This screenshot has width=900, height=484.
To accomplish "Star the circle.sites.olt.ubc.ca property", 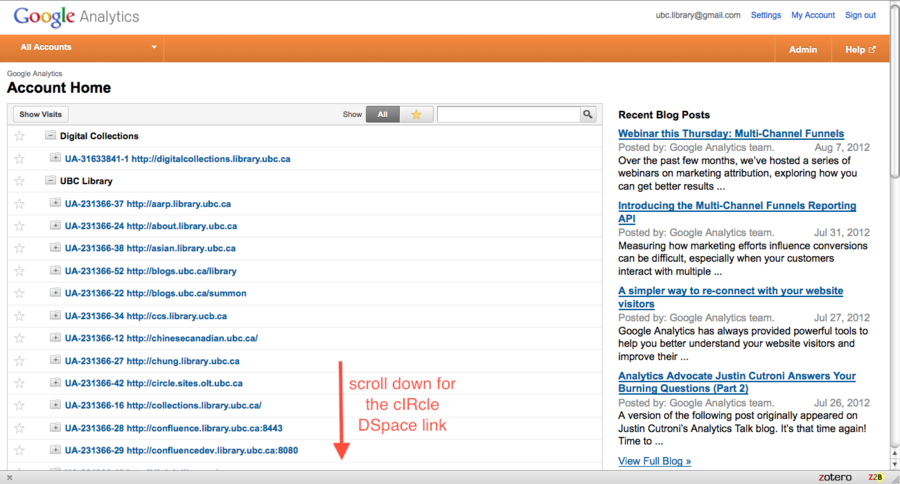I will coord(19,383).
